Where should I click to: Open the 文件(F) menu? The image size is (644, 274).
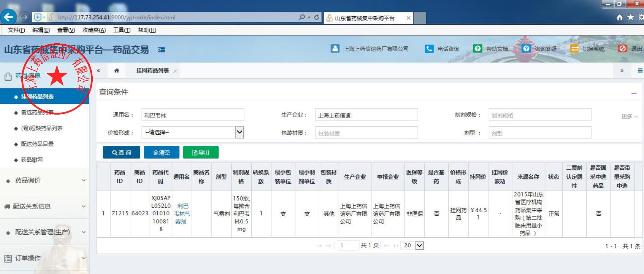tap(16, 30)
